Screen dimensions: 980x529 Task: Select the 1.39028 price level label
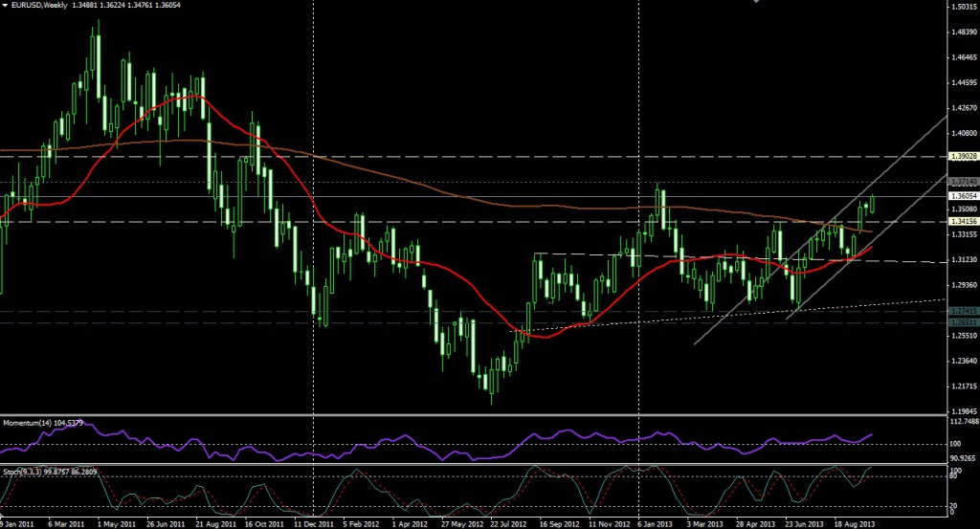(962, 155)
